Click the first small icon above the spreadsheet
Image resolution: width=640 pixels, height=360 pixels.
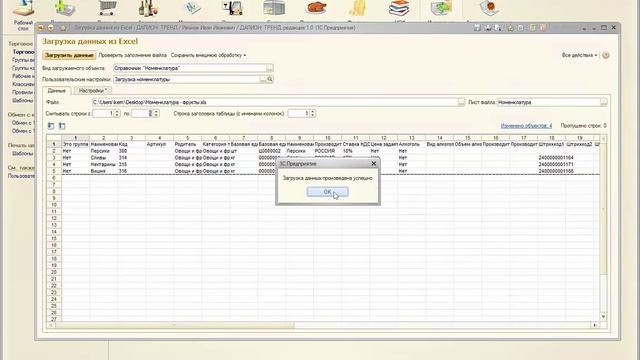coord(51,126)
